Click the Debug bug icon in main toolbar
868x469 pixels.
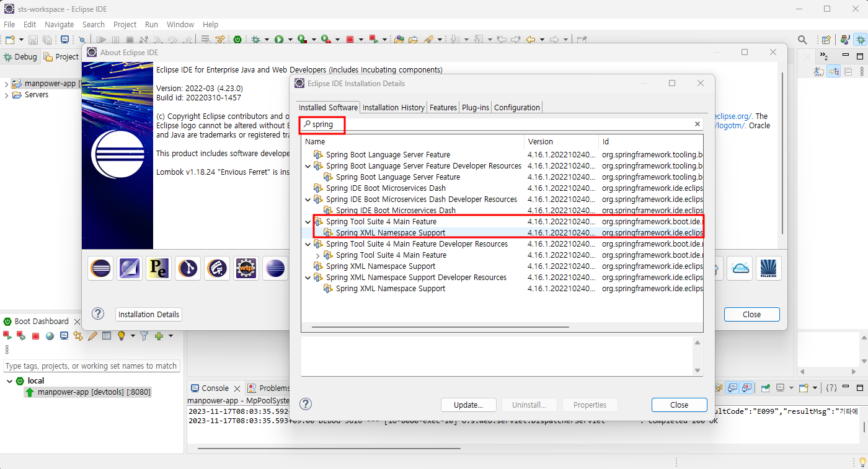pos(256,40)
